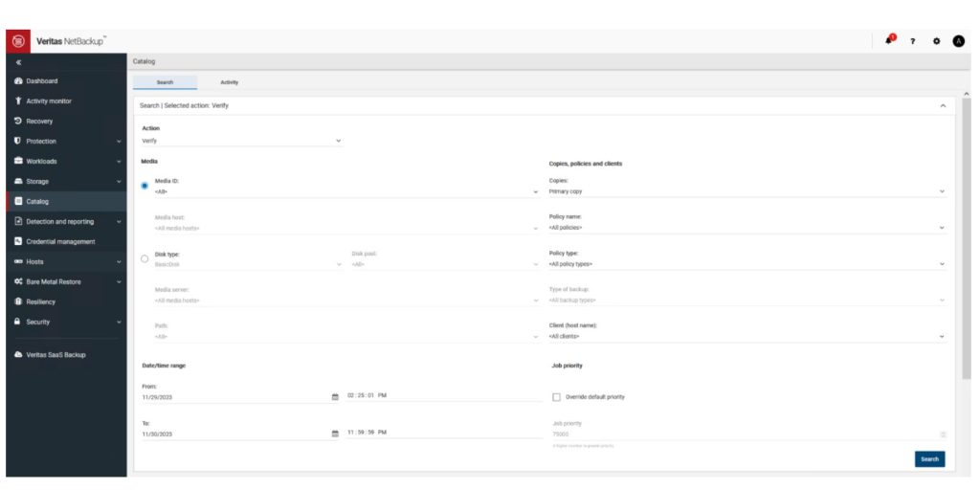Open the user profile avatar icon

click(x=959, y=41)
